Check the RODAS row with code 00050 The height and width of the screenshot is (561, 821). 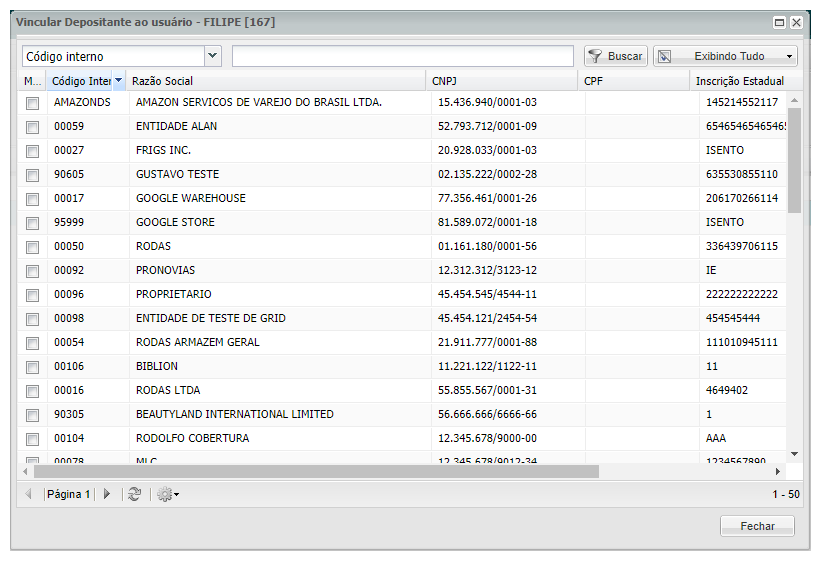pyautogui.click(x=32, y=247)
